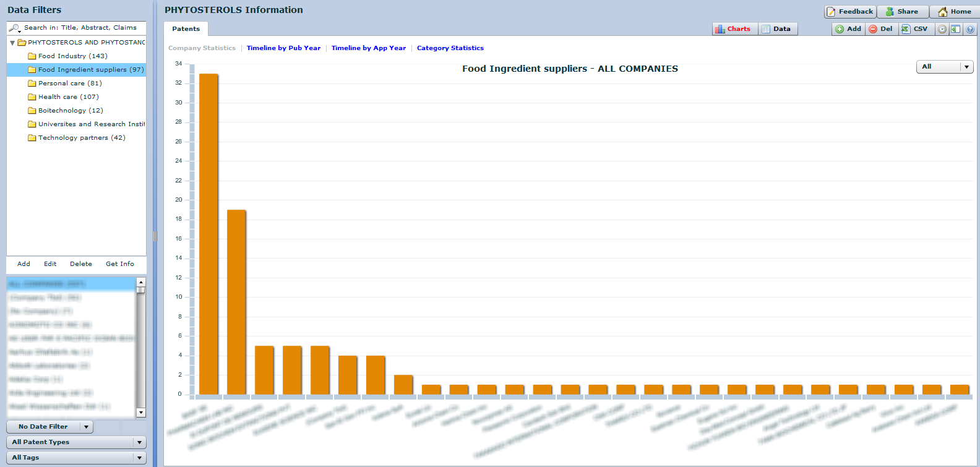Expand the All Patent Types dropdown
The width and height of the screenshot is (980, 467).
tap(76, 442)
